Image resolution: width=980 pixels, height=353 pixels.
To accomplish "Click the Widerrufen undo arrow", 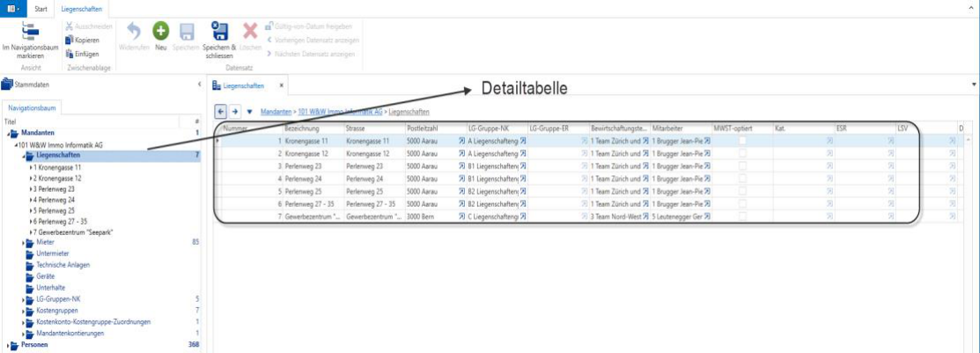I will pos(134,31).
